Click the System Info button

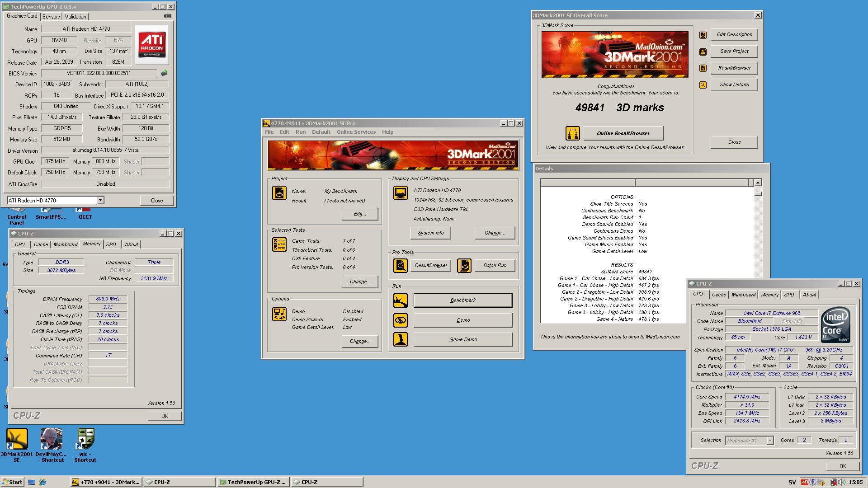(431, 233)
